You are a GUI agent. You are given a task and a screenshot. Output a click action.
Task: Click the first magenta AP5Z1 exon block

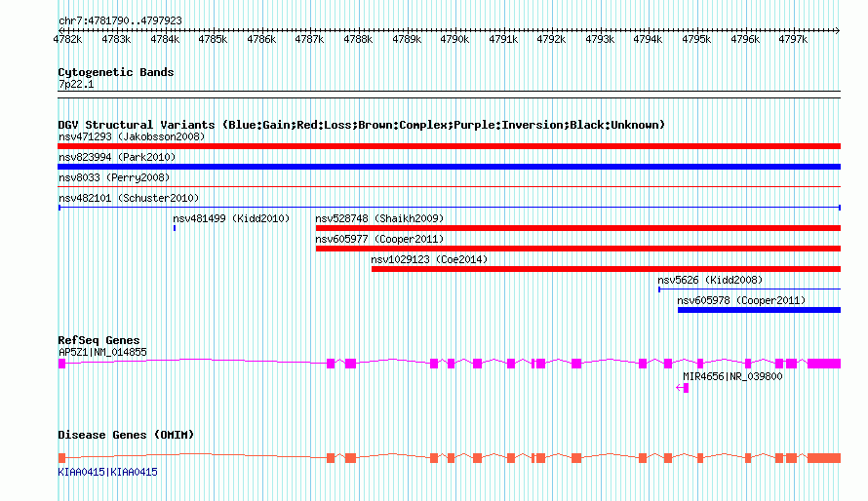tap(61, 364)
